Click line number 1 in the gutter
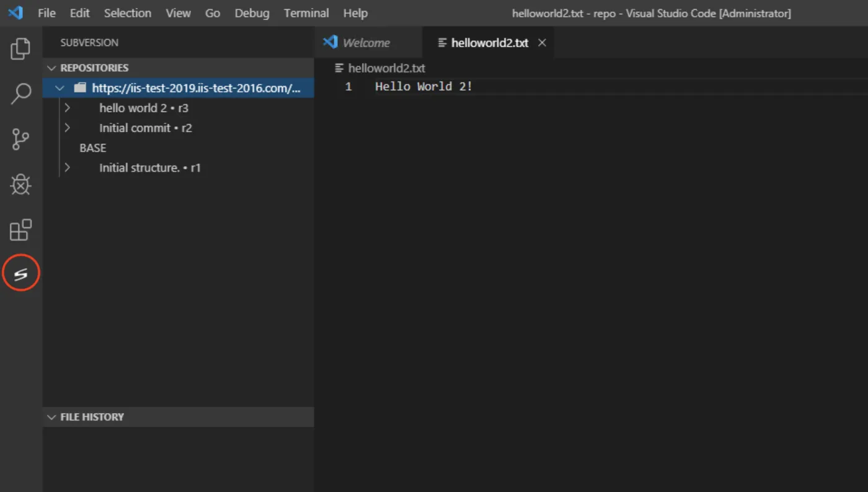Screen dimensions: 868x492 (x=348, y=87)
